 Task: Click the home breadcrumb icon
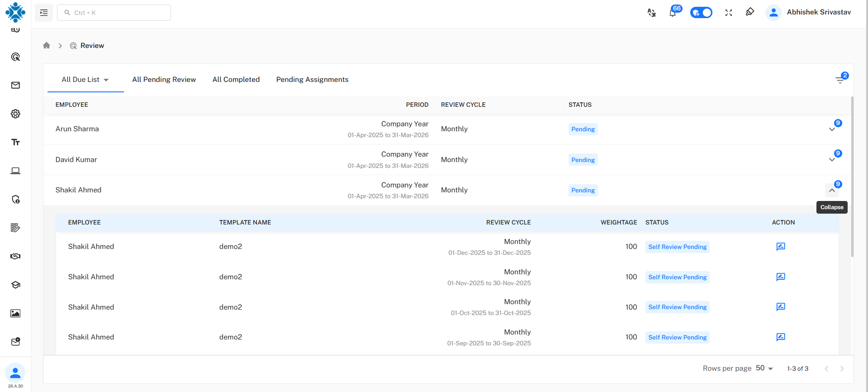coord(46,46)
